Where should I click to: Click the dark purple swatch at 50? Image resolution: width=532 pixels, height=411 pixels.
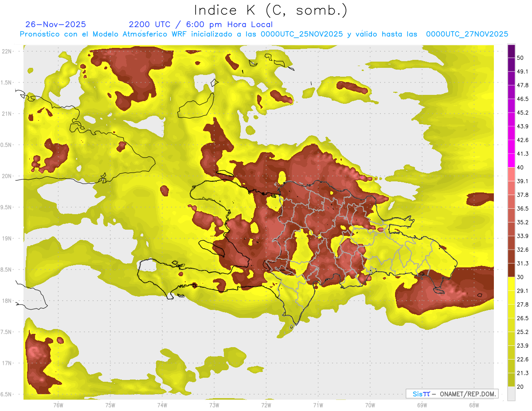click(511, 52)
